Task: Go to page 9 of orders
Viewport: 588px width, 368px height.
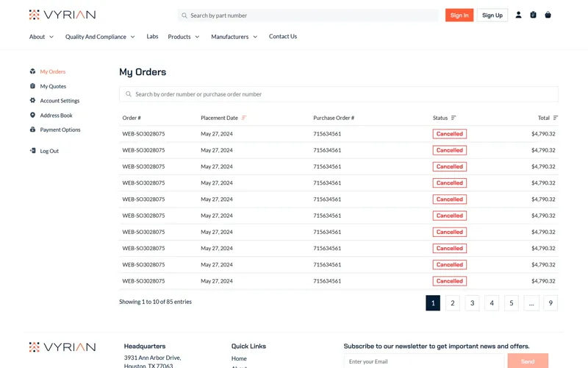Action: (x=551, y=303)
